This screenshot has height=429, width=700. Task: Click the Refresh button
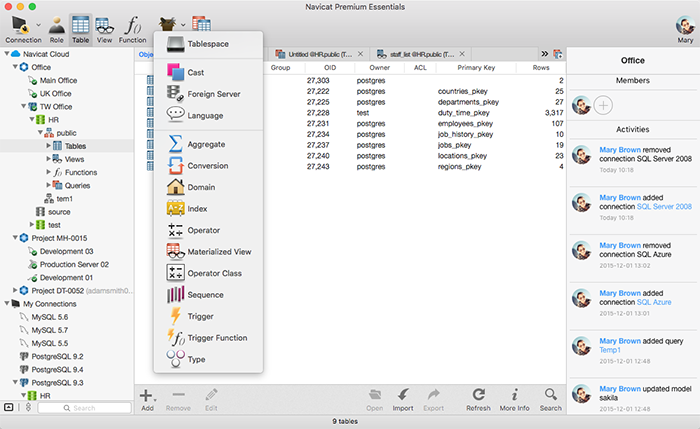click(x=478, y=400)
